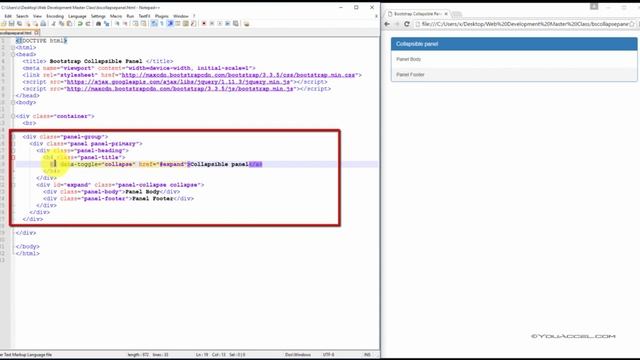Screen dimensions: 640x360
Task: Stop macro recording icon
Action: pos(212,24)
